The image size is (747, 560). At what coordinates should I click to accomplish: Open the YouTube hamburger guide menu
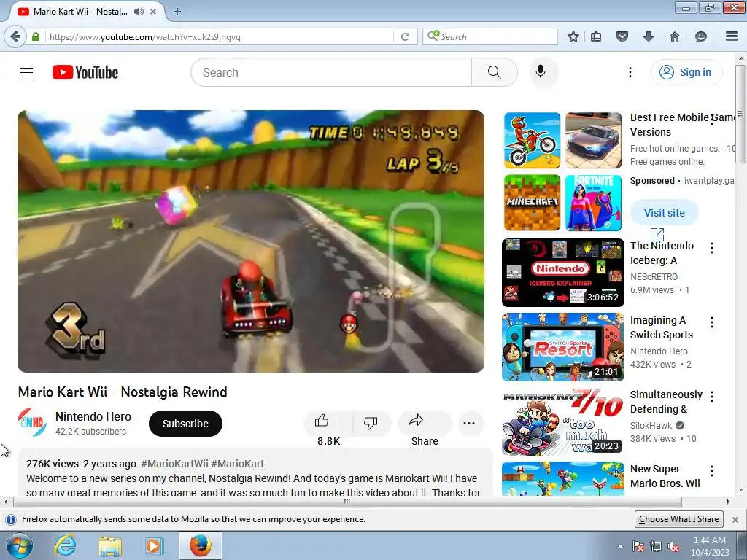point(26,72)
